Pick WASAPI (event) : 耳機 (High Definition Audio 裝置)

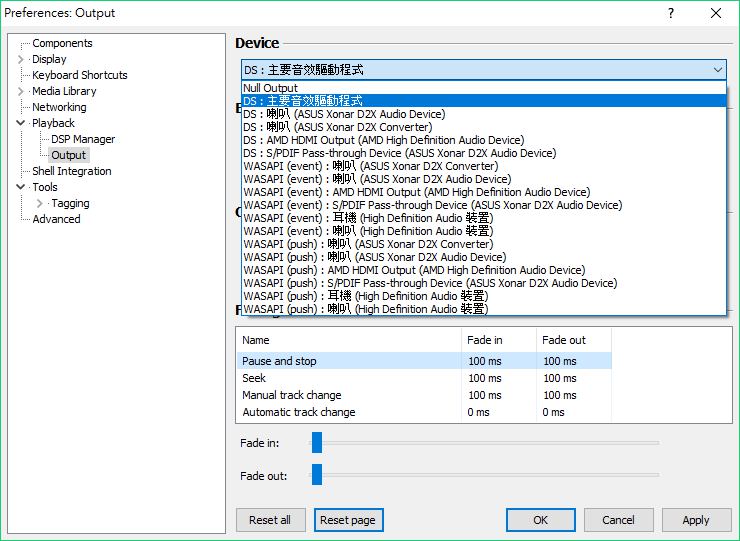click(x=484, y=218)
